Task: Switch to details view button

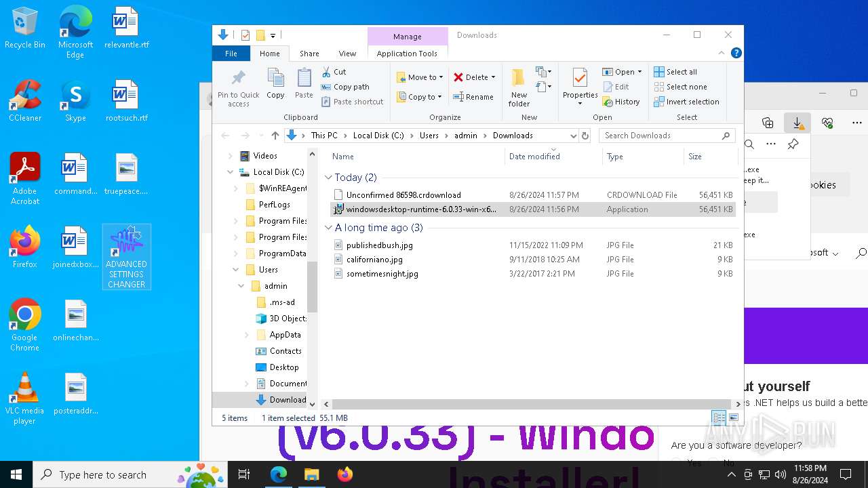Action: click(718, 418)
